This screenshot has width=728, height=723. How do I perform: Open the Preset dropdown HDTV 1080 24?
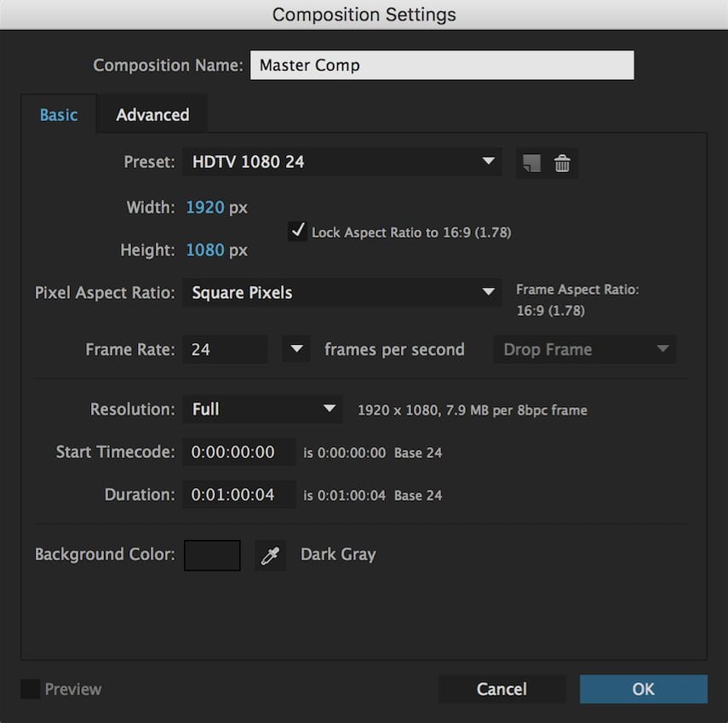(x=342, y=162)
